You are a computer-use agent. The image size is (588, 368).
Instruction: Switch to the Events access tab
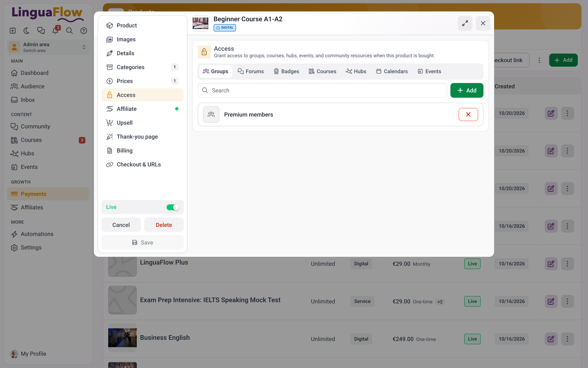pyautogui.click(x=429, y=71)
